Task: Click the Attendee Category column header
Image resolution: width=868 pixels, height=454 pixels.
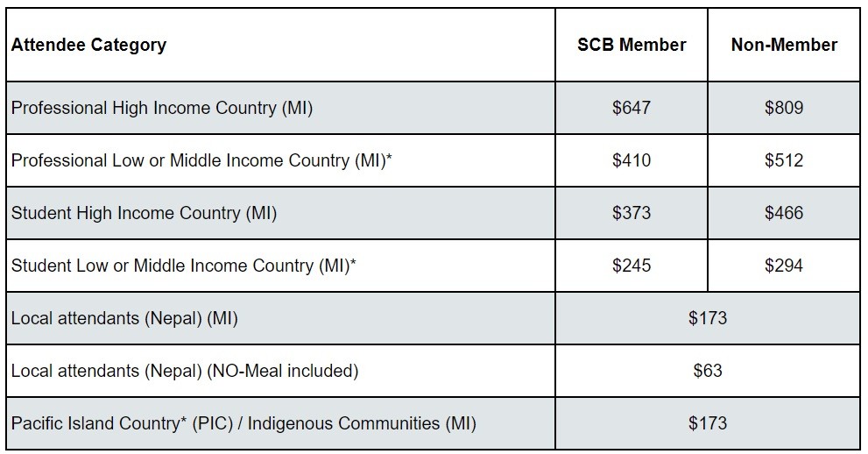Action: 88,45
